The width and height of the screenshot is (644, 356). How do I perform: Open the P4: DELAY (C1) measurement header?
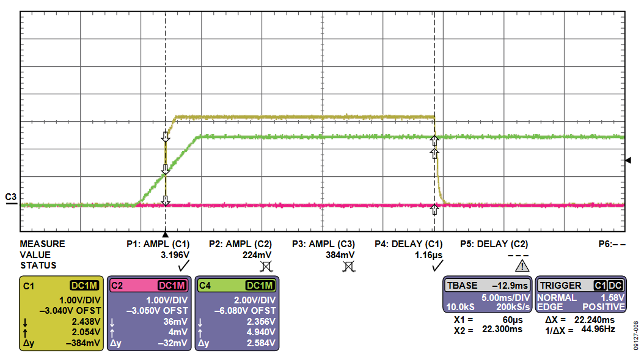[408, 243]
